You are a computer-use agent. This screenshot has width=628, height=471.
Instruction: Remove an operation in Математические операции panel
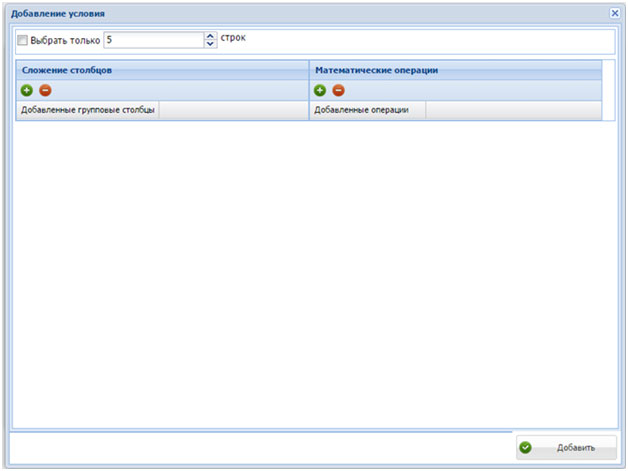point(338,91)
